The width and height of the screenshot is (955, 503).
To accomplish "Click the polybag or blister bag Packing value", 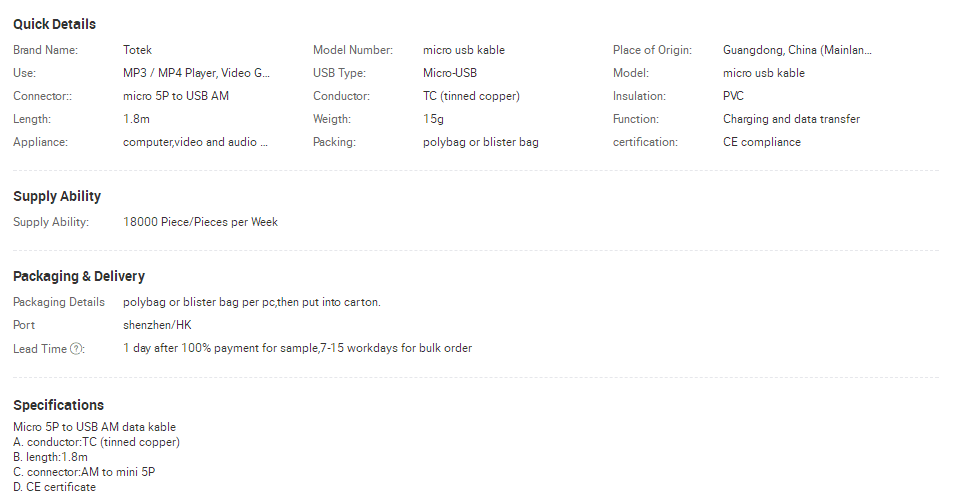I will click(x=481, y=142).
